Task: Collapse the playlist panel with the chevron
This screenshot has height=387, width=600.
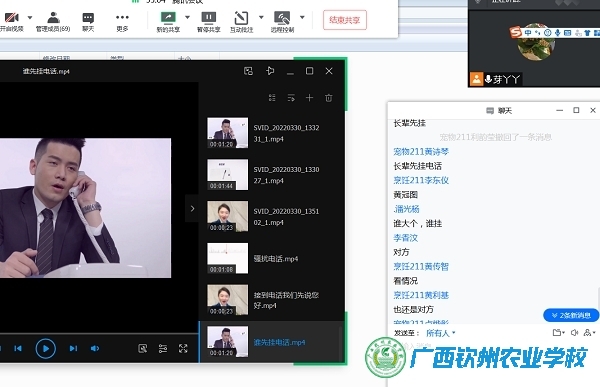Action: tap(192, 209)
